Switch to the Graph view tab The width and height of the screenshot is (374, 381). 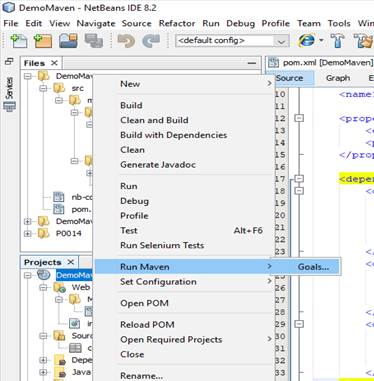pos(338,78)
